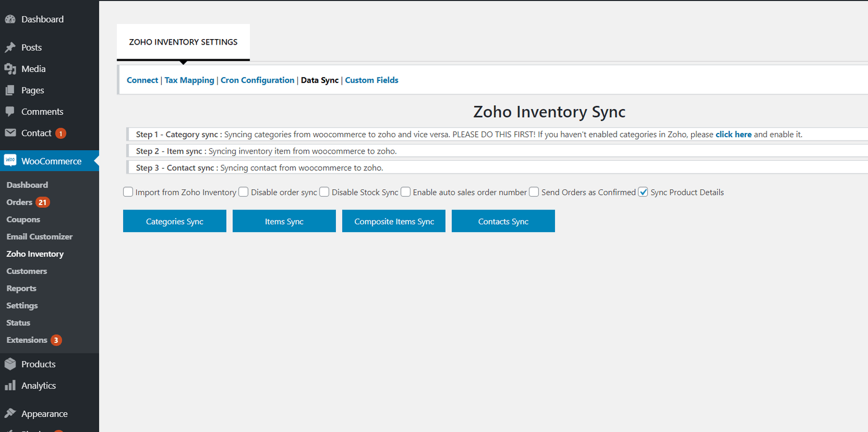Open the Custom Fields section
This screenshot has height=432, width=868.
coord(372,80)
